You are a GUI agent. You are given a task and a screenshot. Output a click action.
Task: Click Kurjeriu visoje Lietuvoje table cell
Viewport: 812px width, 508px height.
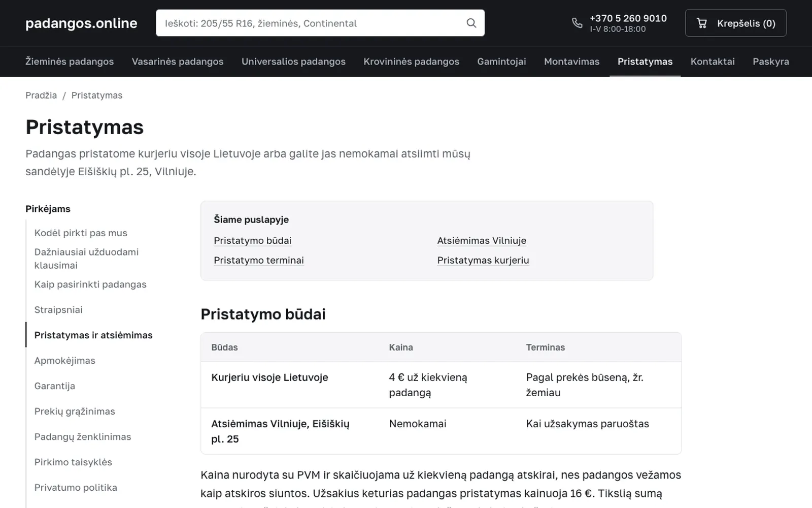(x=269, y=377)
